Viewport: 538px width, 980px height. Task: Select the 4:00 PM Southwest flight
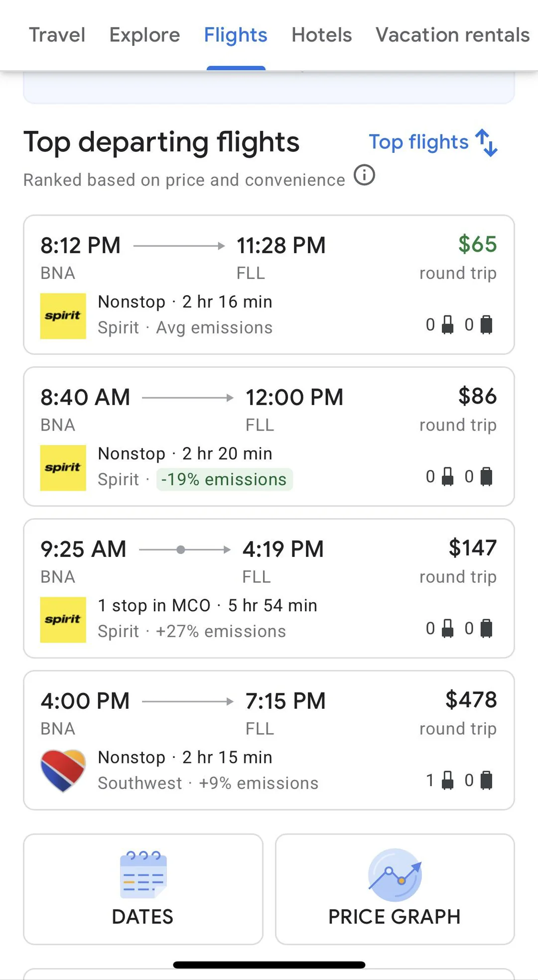point(269,740)
